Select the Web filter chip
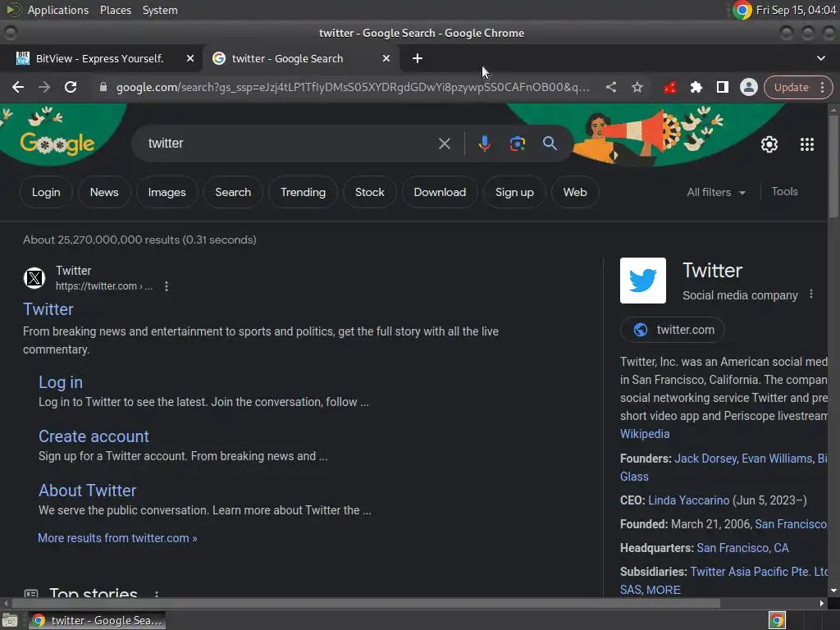The image size is (840, 630). 575,192
